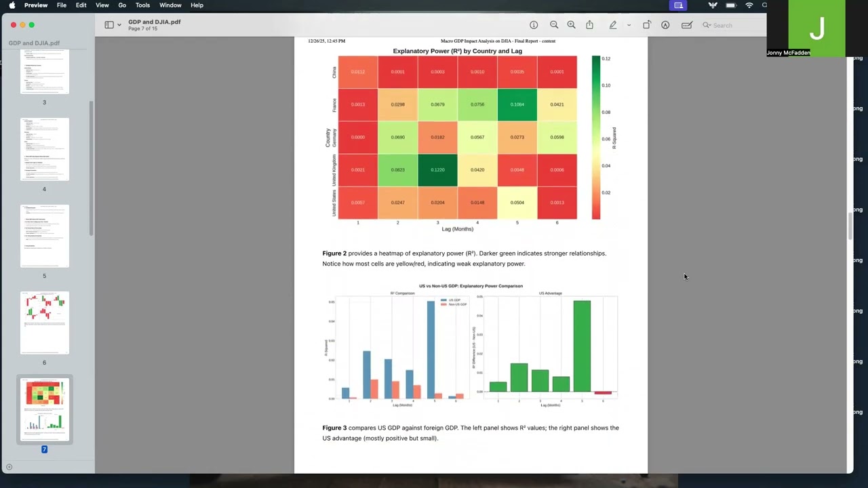Click the red close window button
Viewport: 868px width, 488px height.
tap(14, 25)
